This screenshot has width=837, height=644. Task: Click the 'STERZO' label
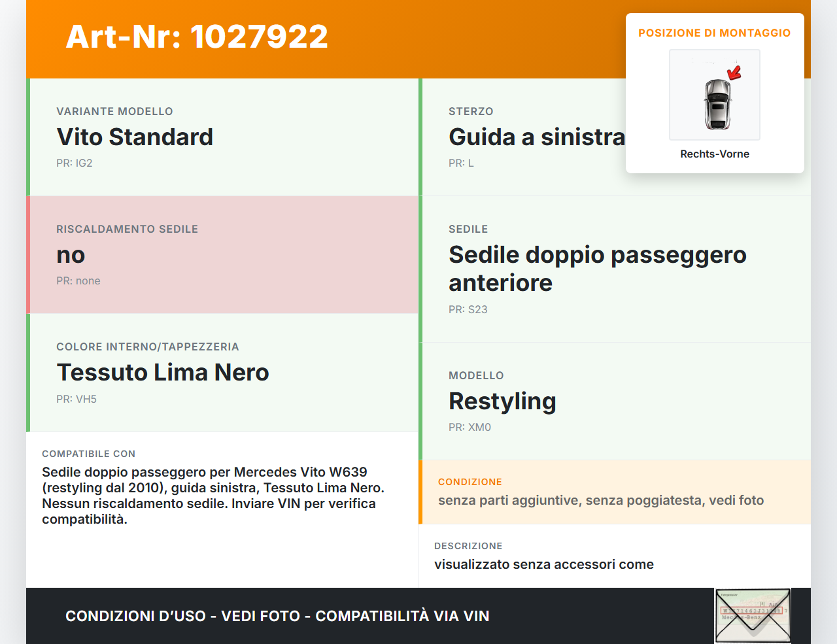click(471, 111)
